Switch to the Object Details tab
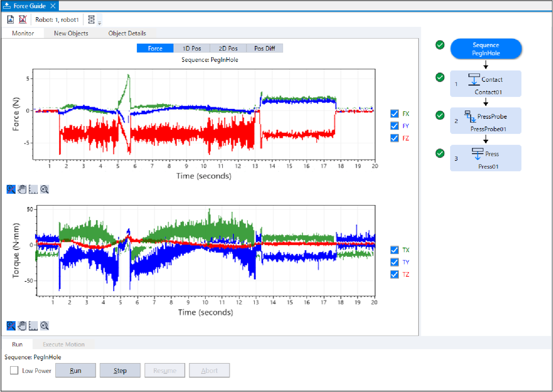The height and width of the screenshot is (392, 553). pyautogui.click(x=127, y=33)
